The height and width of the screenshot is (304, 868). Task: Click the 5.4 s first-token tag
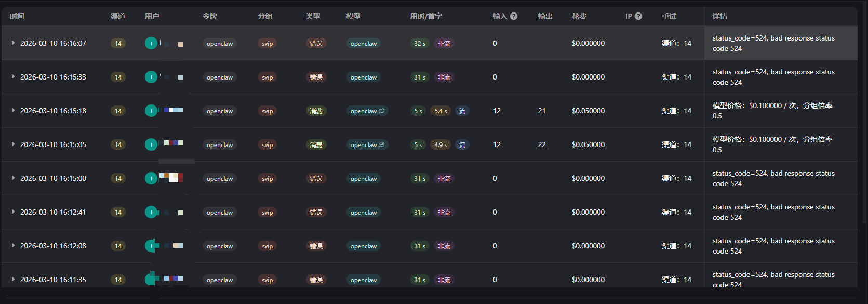[x=440, y=111]
